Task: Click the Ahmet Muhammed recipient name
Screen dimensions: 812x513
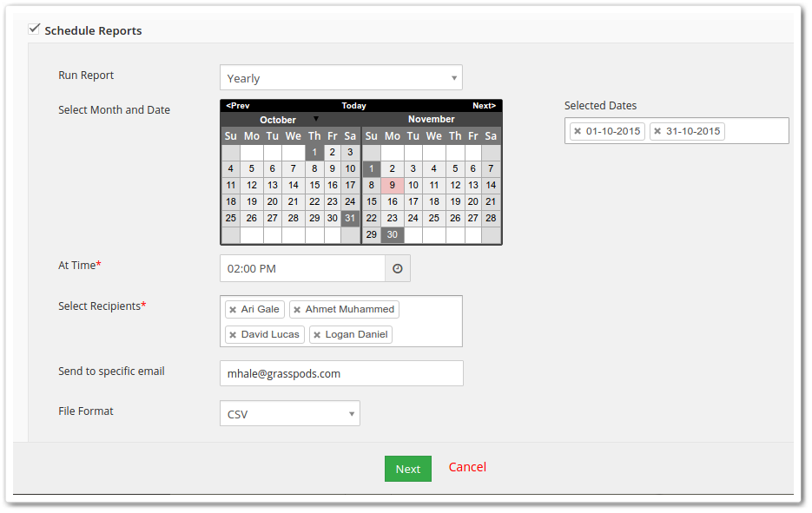Action: [x=350, y=309]
